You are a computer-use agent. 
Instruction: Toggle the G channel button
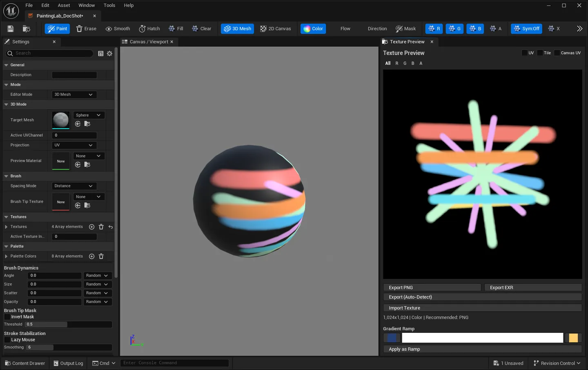click(454, 29)
